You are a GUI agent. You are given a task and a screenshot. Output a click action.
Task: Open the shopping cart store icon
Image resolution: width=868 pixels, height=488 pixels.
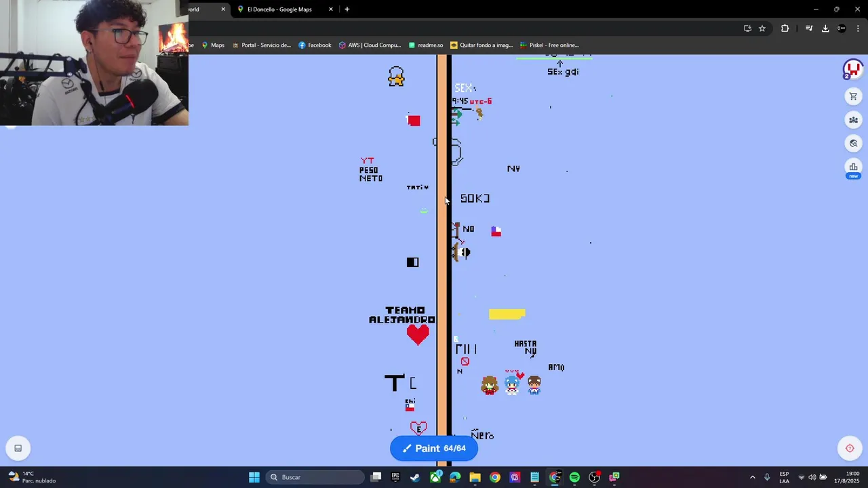[853, 97]
